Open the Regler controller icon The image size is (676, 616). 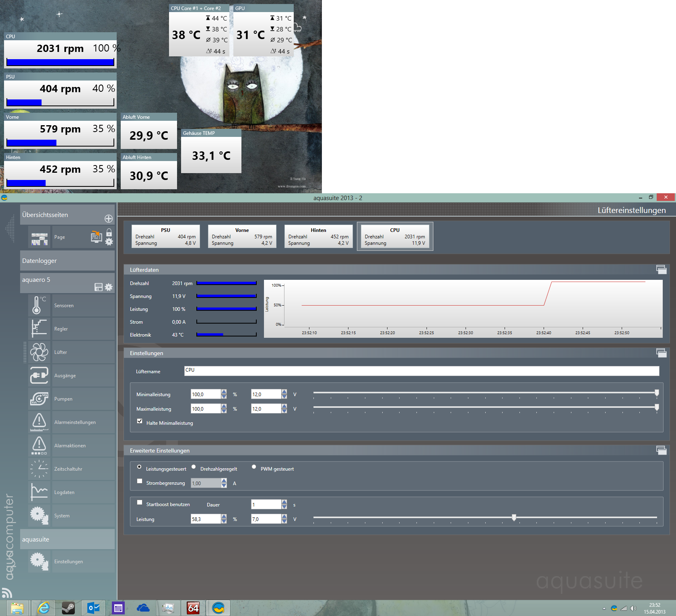point(39,329)
